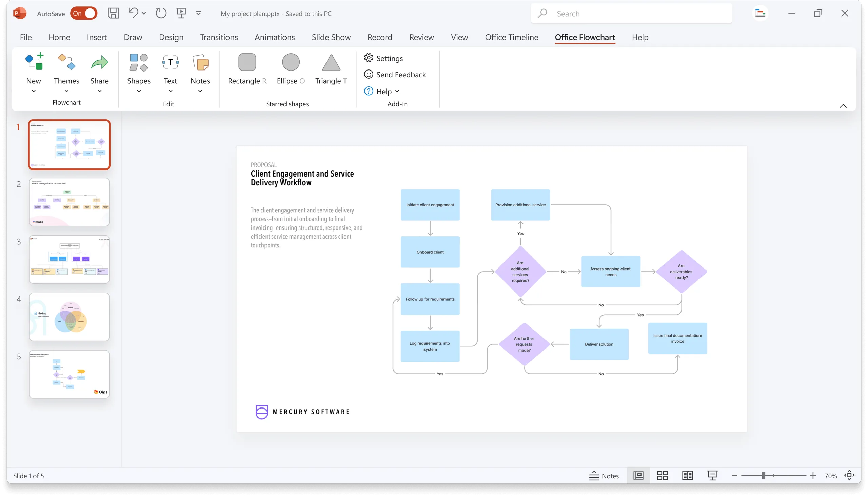
Task: Select the Deliver solution flowchart box
Action: [x=599, y=344]
